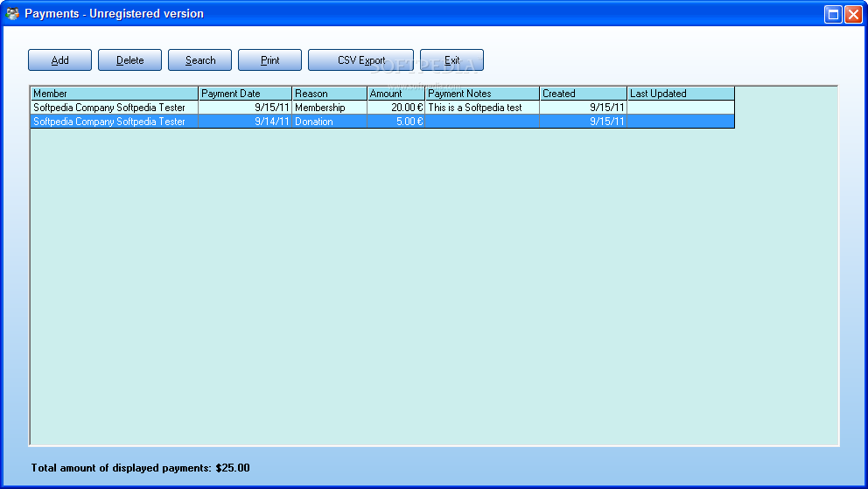Click the Payments app icon in title bar
Viewport: 868px width, 489px height.
point(12,14)
